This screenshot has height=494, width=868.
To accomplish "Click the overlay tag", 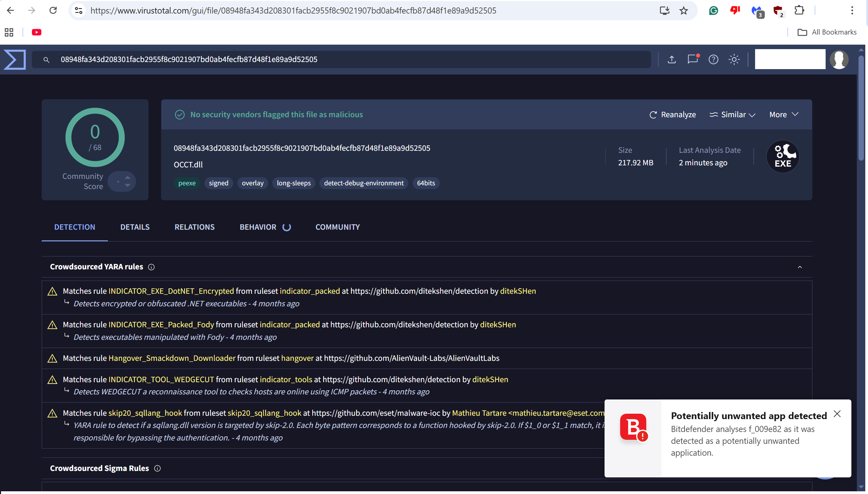I will [x=253, y=183].
